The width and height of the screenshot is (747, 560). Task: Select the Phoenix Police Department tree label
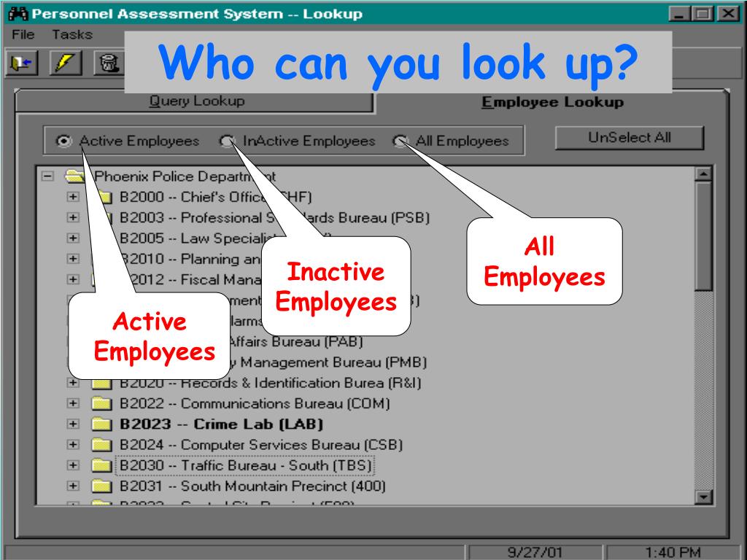[185, 176]
